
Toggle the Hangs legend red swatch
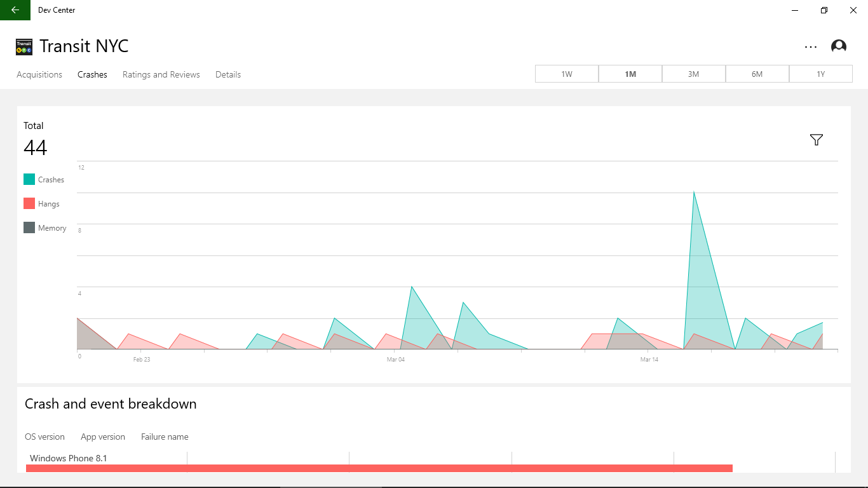pyautogui.click(x=29, y=203)
